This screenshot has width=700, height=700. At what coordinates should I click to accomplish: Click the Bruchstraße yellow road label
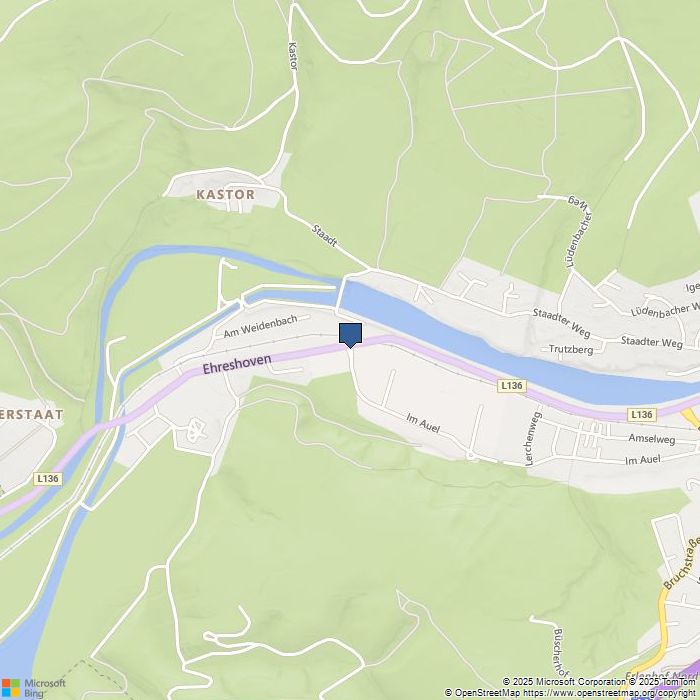[x=681, y=563]
